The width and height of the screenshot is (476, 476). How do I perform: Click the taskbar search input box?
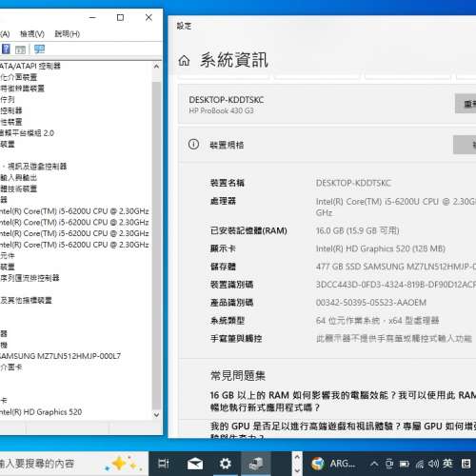pos(73,464)
